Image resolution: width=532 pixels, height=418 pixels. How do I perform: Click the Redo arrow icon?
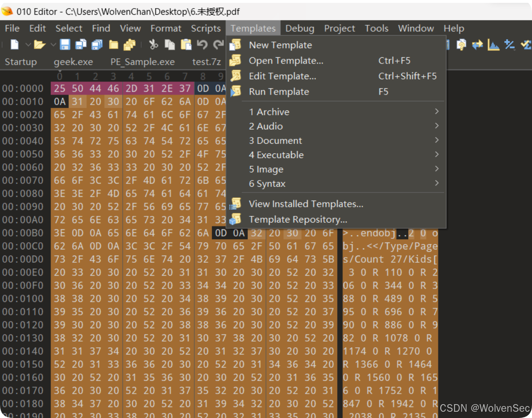218,44
